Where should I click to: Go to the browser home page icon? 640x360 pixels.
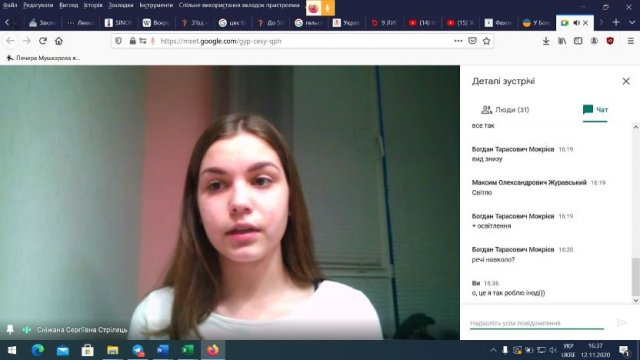[59, 41]
